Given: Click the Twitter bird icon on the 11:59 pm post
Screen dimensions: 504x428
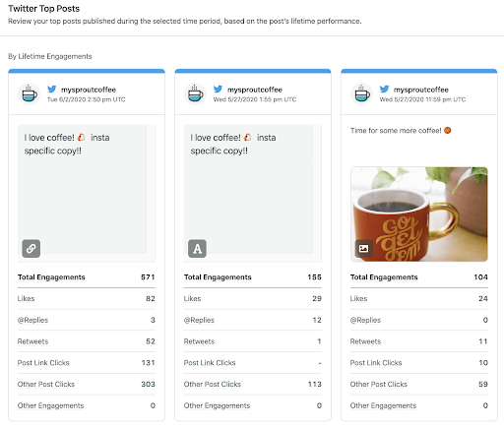Looking at the screenshot, I should [x=384, y=90].
